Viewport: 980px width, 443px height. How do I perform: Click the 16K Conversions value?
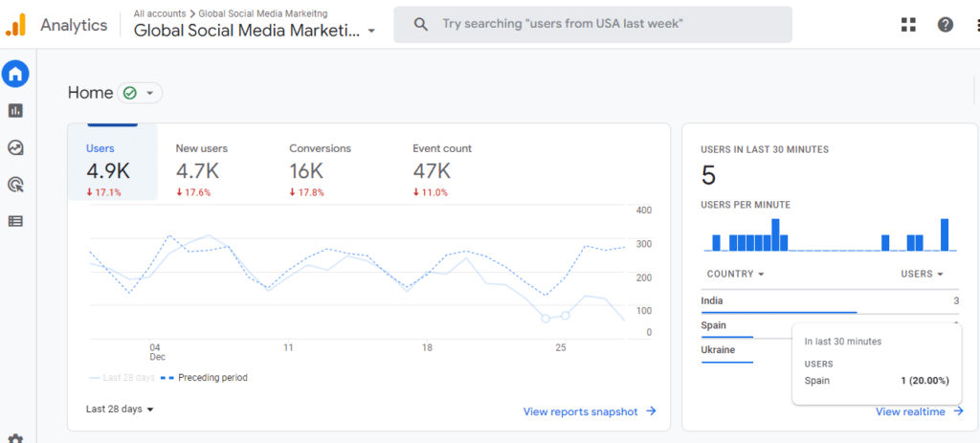pos(306,170)
